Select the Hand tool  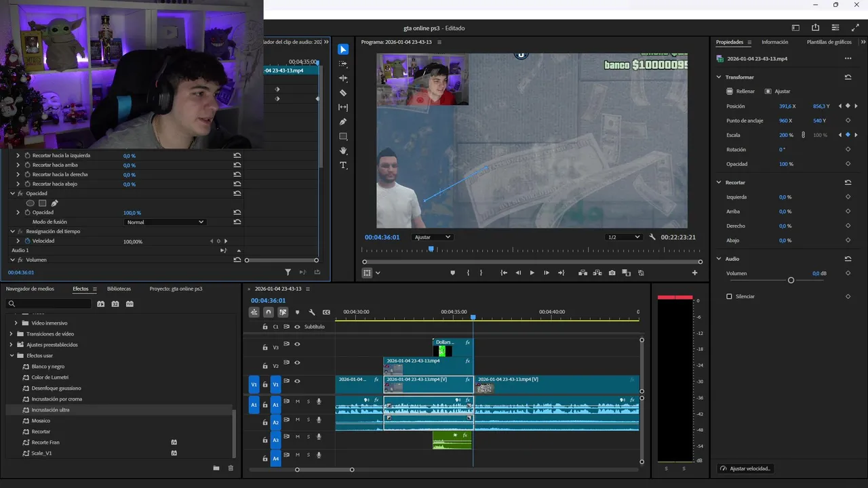tap(343, 150)
